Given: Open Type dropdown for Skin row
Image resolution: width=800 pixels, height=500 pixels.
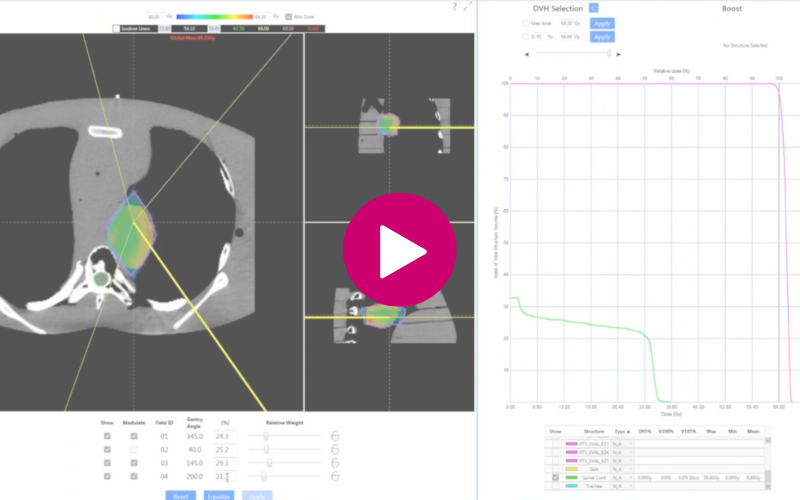Looking at the screenshot, I should coord(630,467).
